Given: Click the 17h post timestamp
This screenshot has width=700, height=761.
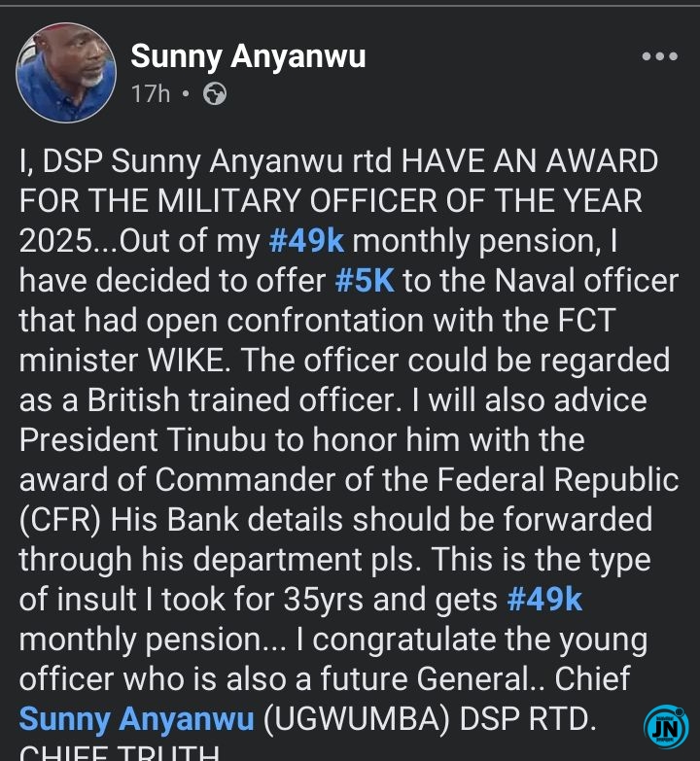Looking at the screenshot, I should (151, 94).
